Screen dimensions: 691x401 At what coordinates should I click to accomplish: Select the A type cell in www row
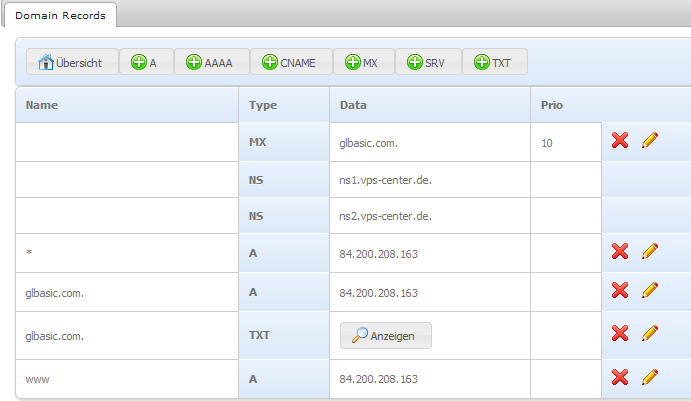pyautogui.click(x=284, y=379)
